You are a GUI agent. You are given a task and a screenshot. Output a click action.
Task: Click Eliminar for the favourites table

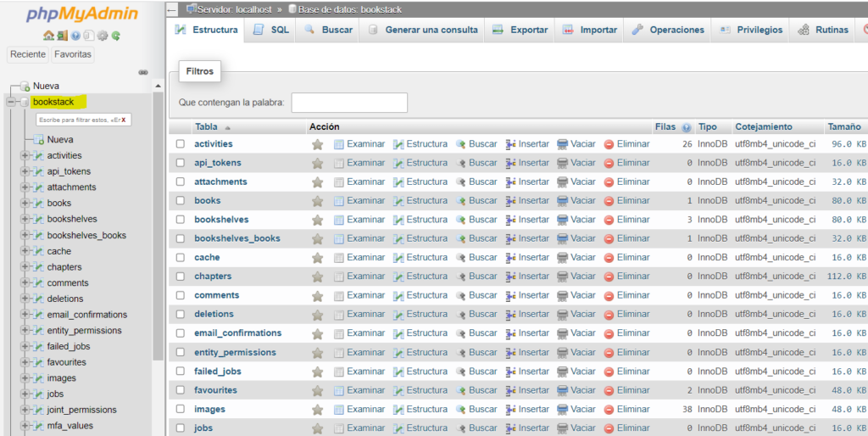[626, 390]
